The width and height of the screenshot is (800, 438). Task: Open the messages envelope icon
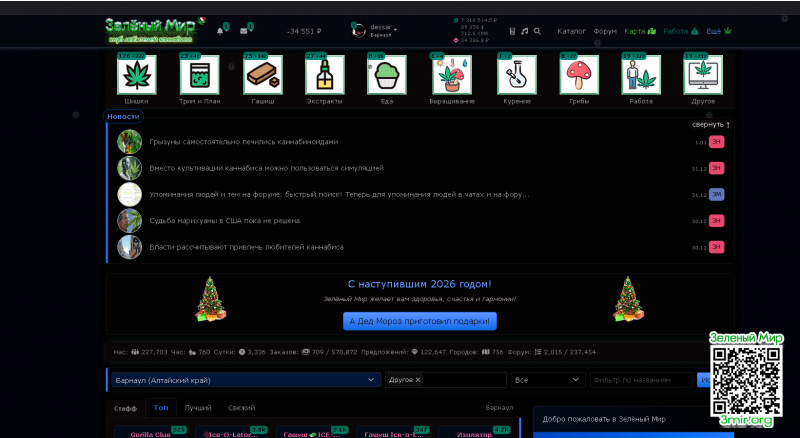(x=244, y=31)
